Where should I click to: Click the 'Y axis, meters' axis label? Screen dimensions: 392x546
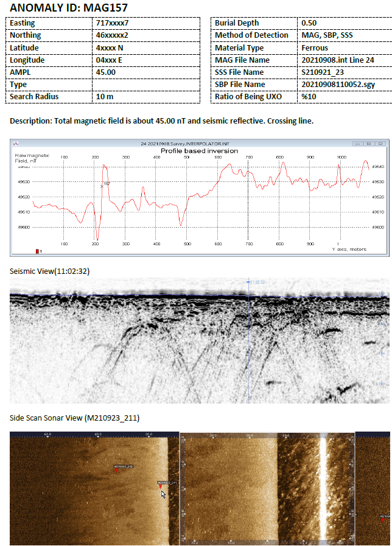[x=349, y=250]
